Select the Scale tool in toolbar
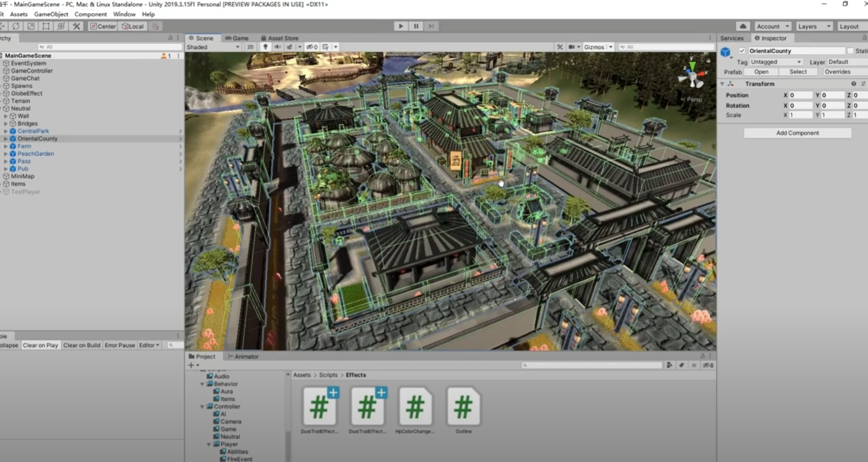The height and width of the screenshot is (462, 868). 31,26
